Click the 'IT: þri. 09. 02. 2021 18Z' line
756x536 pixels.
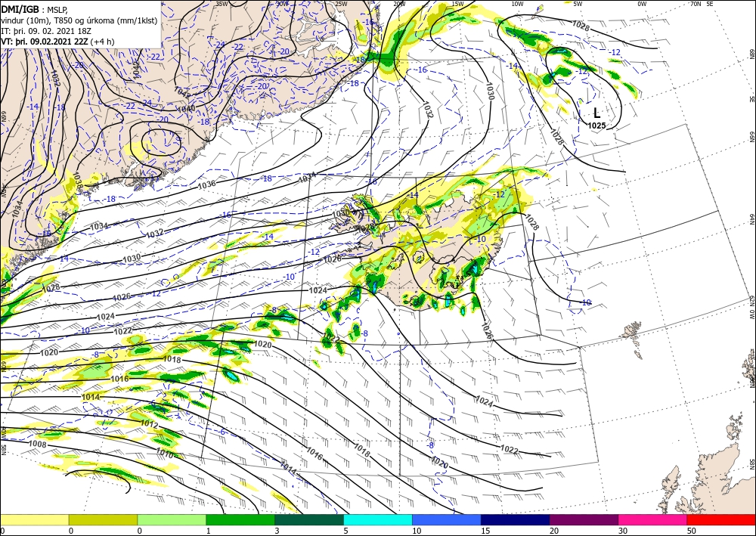click(x=46, y=30)
